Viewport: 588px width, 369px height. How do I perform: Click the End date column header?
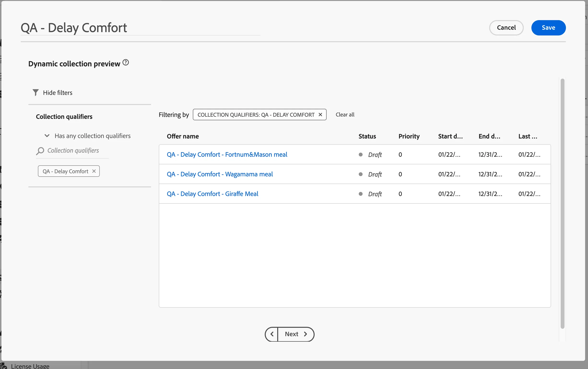pyautogui.click(x=489, y=136)
